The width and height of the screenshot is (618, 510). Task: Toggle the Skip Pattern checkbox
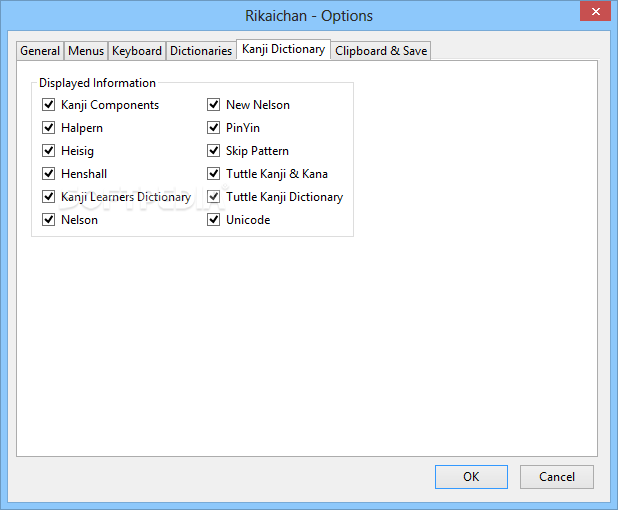coord(213,151)
